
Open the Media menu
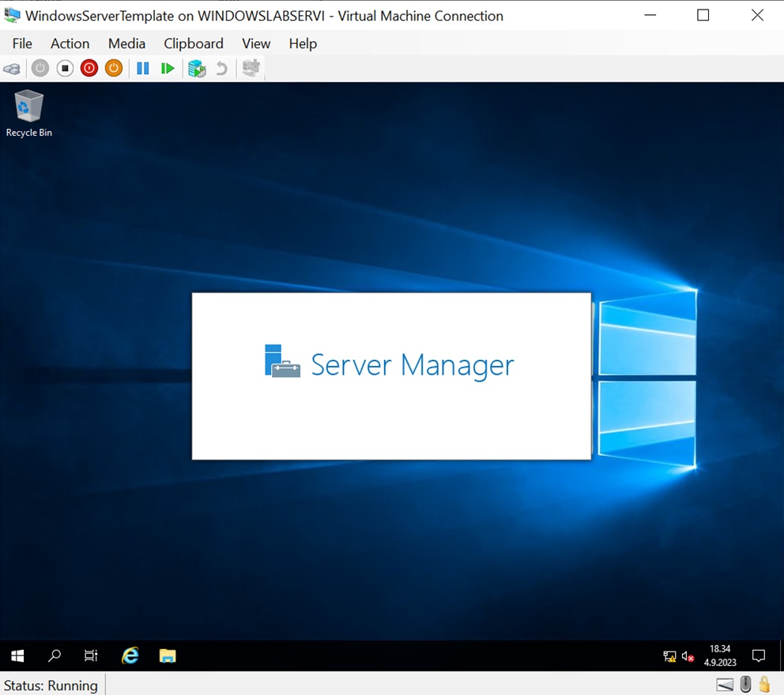pos(126,43)
